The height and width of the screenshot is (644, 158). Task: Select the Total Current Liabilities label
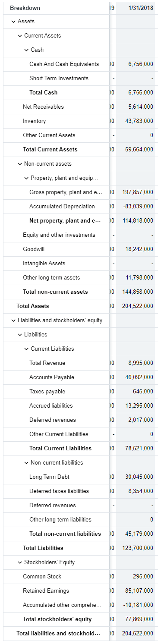click(x=60, y=448)
